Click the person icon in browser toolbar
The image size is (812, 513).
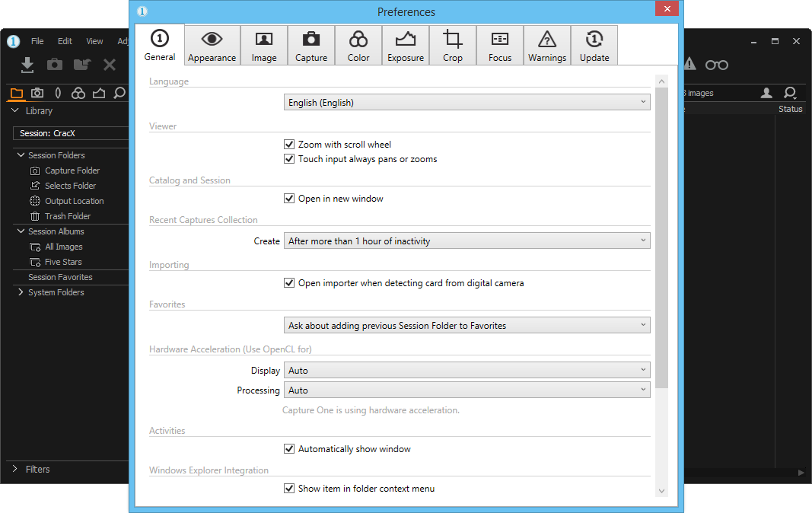[766, 93]
